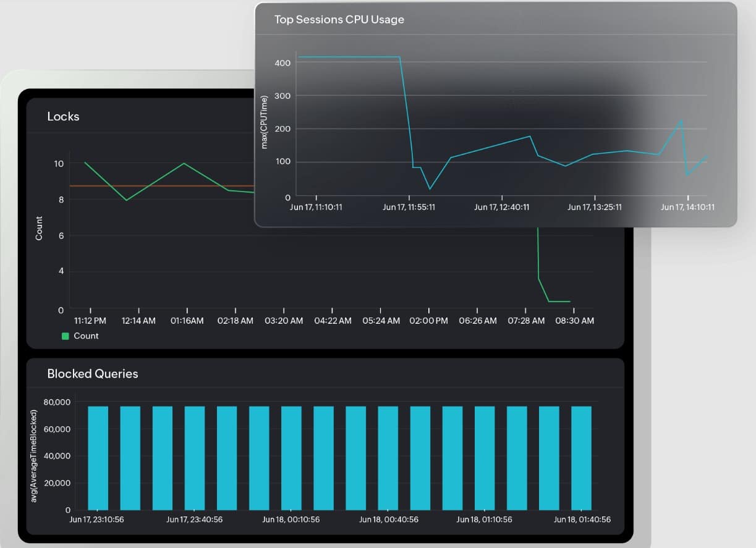Click the Count legend label in Locks chart
Screen dimensions: 756x548
85,335
